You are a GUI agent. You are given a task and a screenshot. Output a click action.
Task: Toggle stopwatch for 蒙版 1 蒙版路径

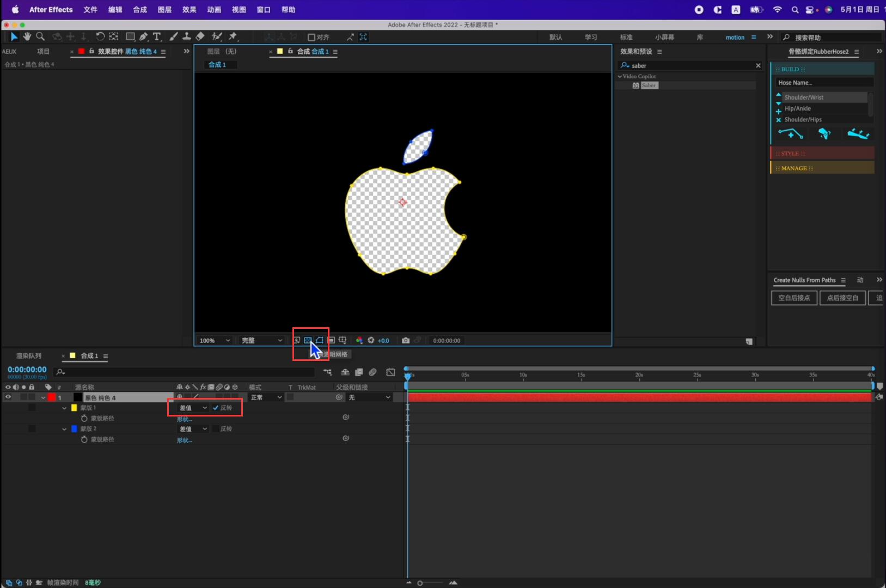[x=84, y=418]
